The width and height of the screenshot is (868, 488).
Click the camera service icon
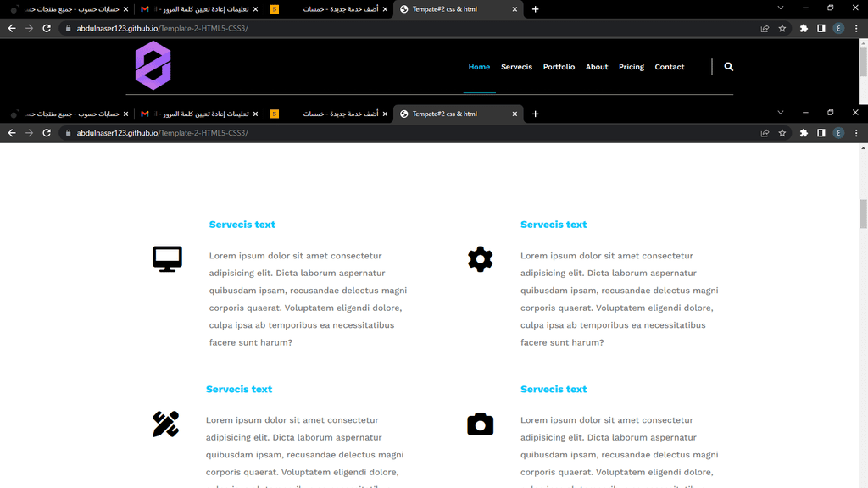480,424
